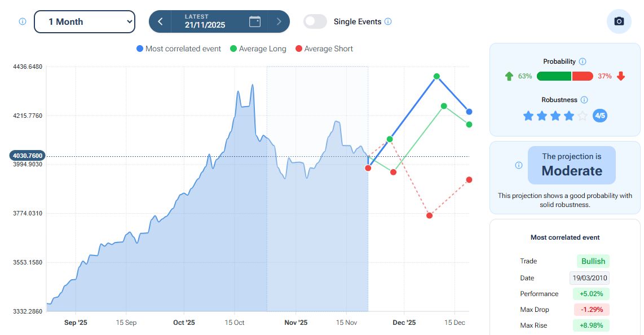Go to previous date with left arrow
The image size is (644, 335).
[161, 21]
